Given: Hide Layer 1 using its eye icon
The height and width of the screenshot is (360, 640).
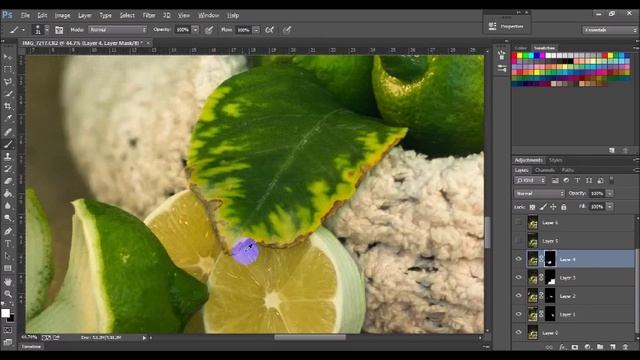Looking at the screenshot, I should point(518,314).
